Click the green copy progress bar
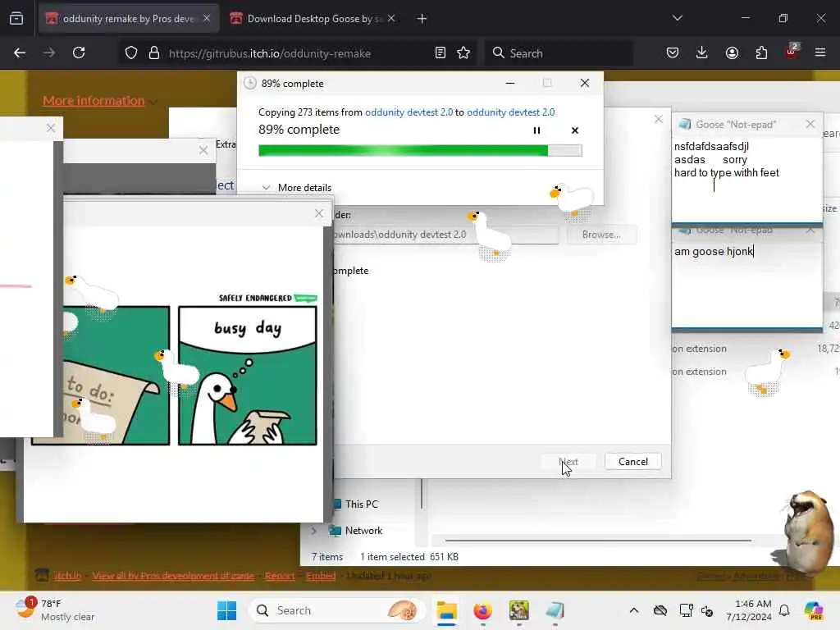The image size is (840, 630). [x=420, y=151]
